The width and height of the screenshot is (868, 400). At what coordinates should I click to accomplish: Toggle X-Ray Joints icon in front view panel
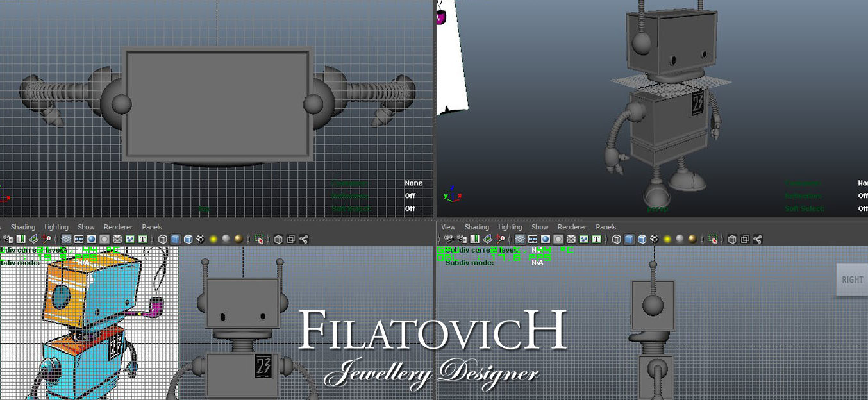pos(303,239)
